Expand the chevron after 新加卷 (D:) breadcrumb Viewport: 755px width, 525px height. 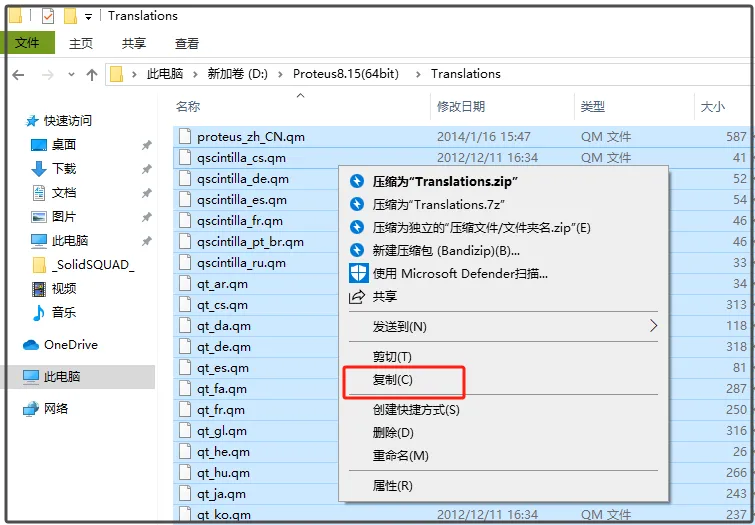[x=280, y=74]
